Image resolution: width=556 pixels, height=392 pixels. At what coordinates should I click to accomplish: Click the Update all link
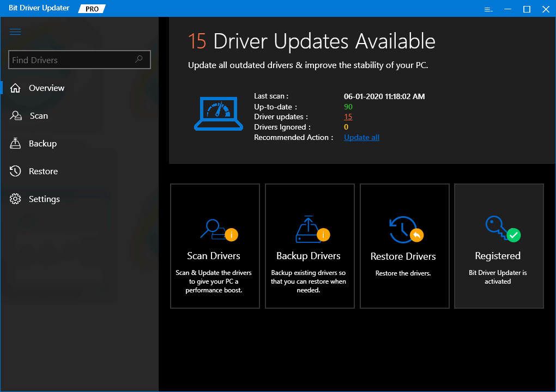(x=361, y=137)
